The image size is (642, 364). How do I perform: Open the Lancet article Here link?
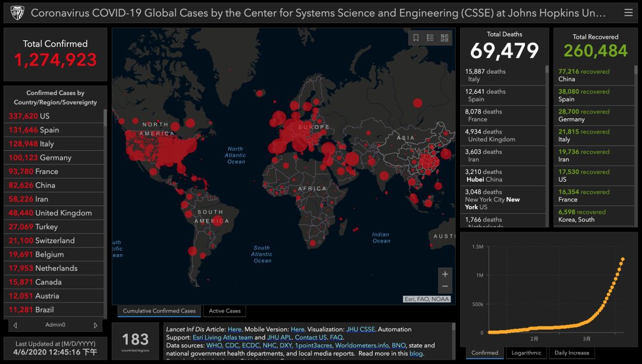click(x=235, y=329)
